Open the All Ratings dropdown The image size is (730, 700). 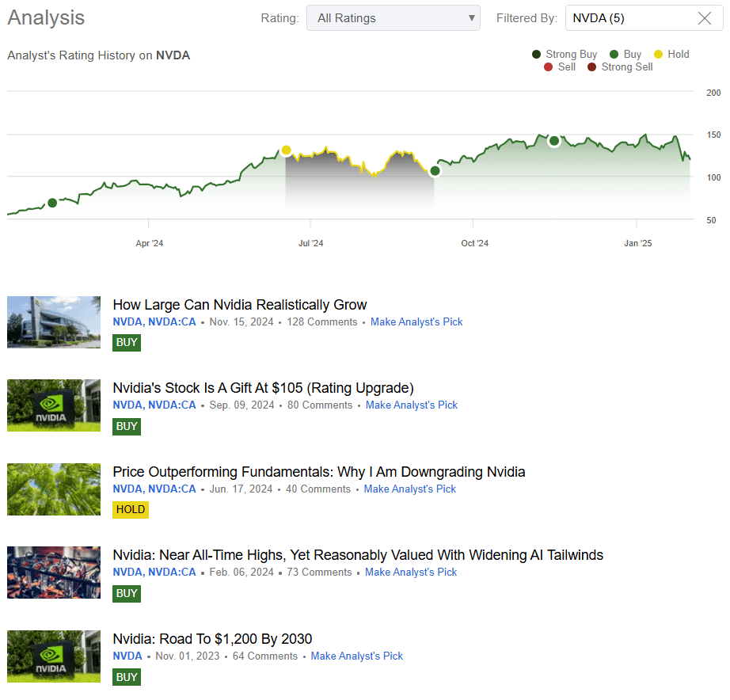(393, 17)
